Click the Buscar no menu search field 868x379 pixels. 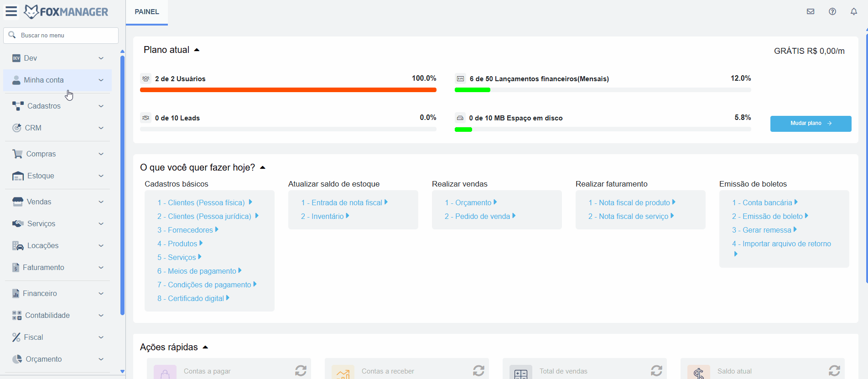[x=64, y=35]
